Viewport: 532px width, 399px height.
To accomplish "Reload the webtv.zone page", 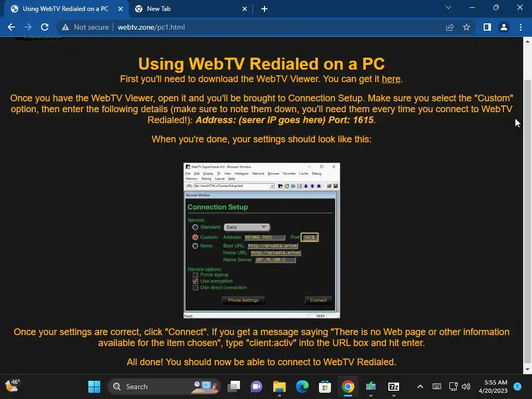I will [45, 27].
